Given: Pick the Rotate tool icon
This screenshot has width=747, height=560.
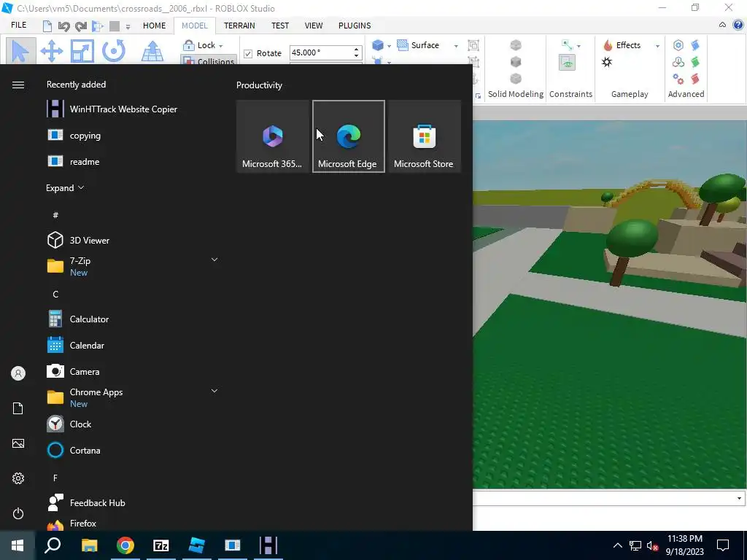Looking at the screenshot, I should [113, 51].
